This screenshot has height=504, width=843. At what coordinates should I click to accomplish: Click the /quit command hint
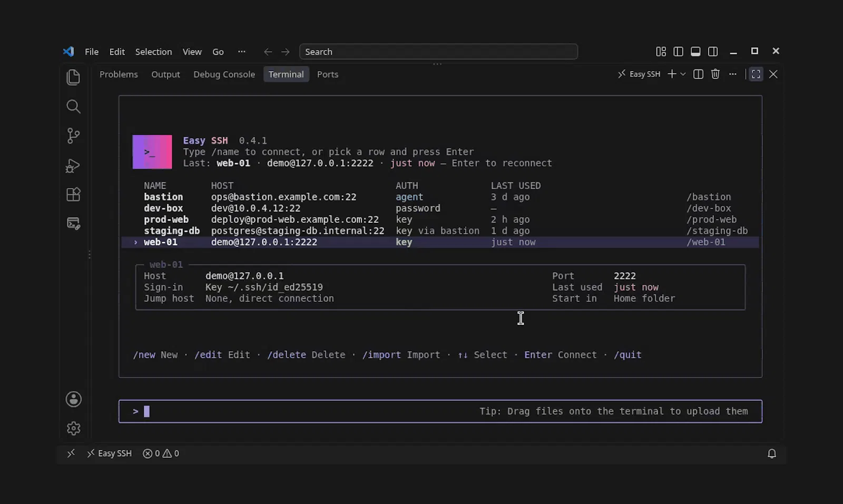tap(628, 355)
